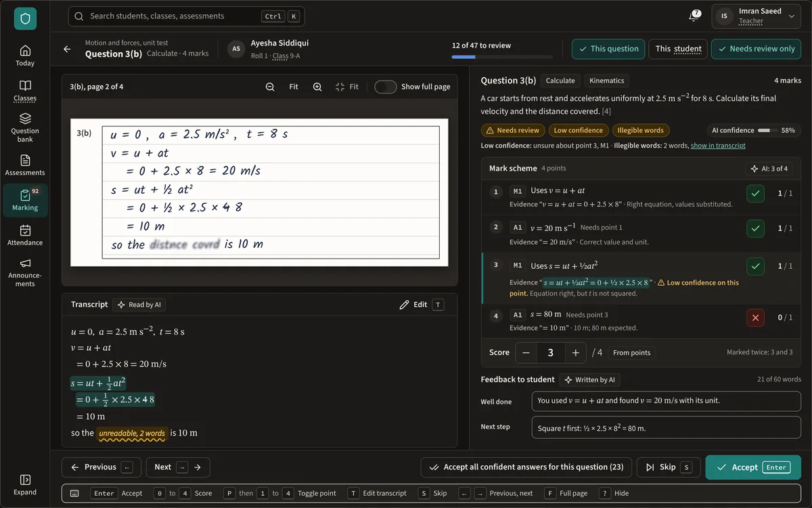Image resolution: width=812 pixels, height=508 pixels.
Task: Click the 12 of 47 to review text
Action: 481,45
